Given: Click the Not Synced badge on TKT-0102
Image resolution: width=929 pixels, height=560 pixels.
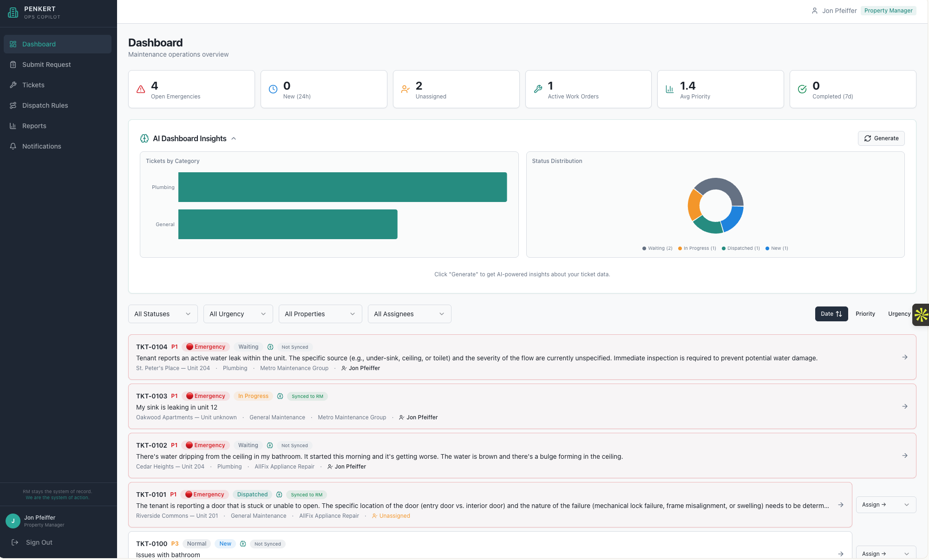Looking at the screenshot, I should tap(294, 445).
